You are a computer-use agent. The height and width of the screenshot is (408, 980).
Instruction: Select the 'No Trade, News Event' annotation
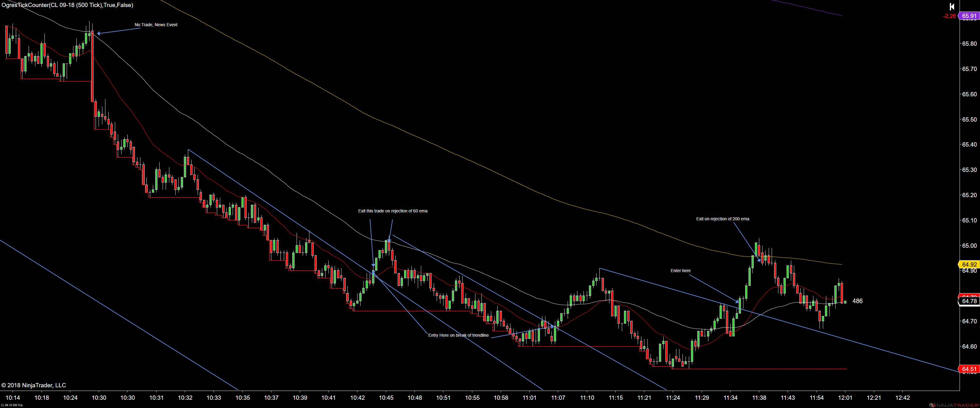[156, 25]
